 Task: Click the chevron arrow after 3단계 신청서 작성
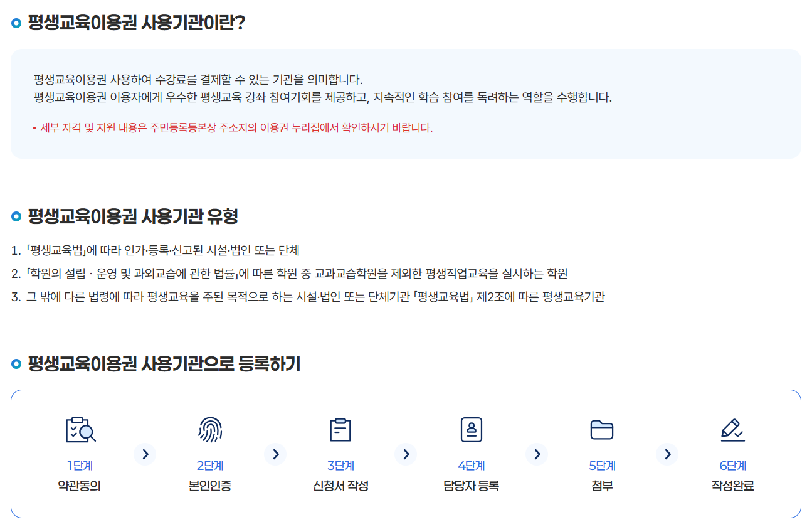click(x=406, y=454)
